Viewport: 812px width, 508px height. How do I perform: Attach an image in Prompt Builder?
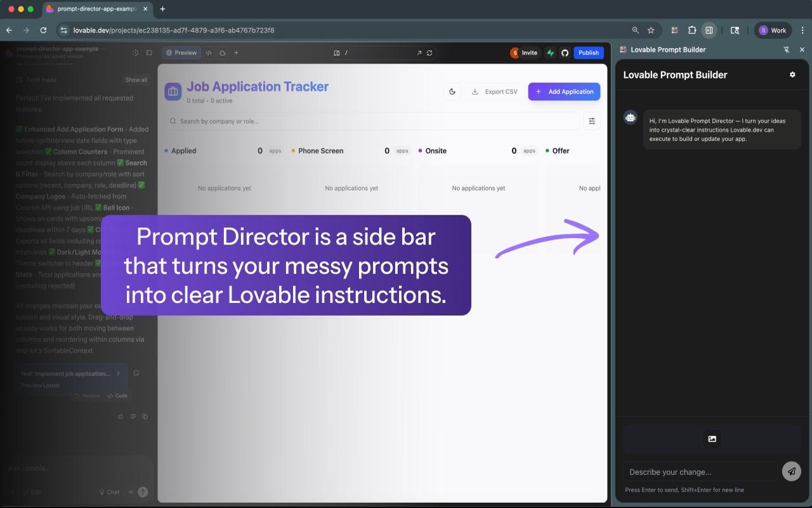point(712,439)
